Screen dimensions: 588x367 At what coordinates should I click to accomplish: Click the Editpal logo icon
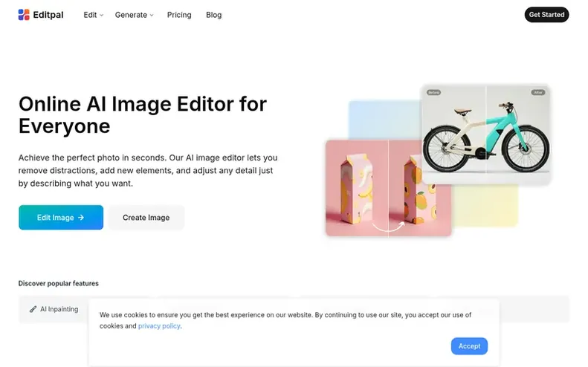click(24, 15)
